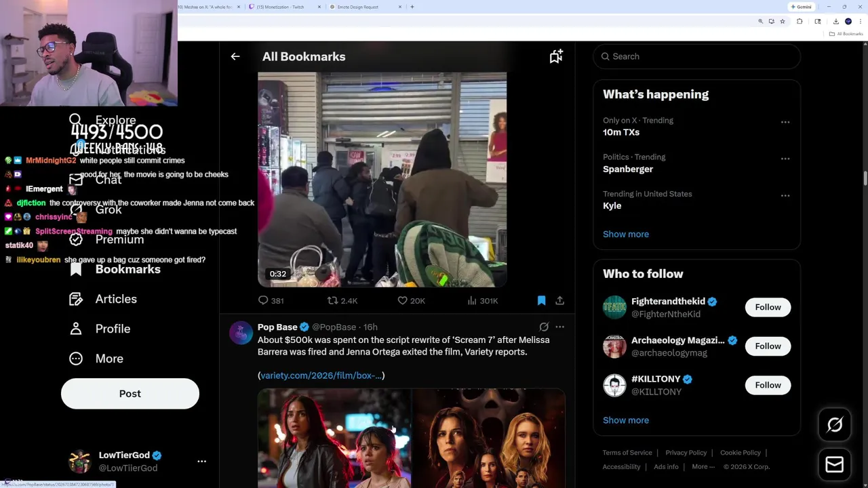
Task: Open Profile in the sidebar
Action: pyautogui.click(x=100, y=329)
